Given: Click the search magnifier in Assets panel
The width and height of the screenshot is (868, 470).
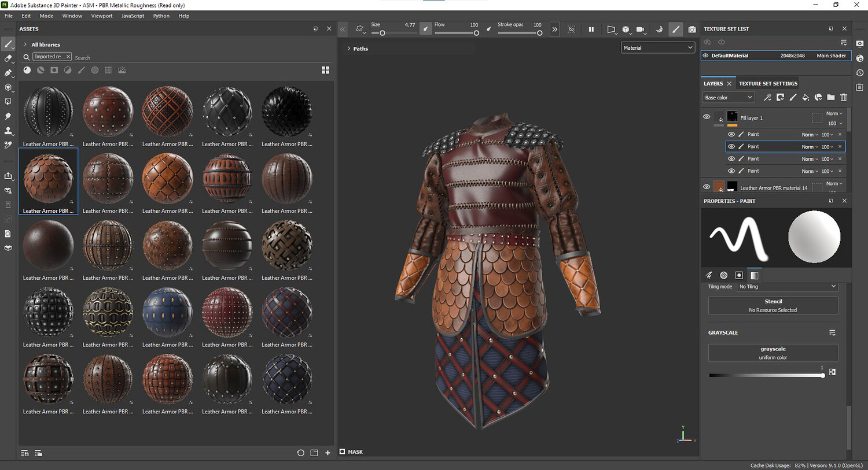Looking at the screenshot, I should 27,57.
